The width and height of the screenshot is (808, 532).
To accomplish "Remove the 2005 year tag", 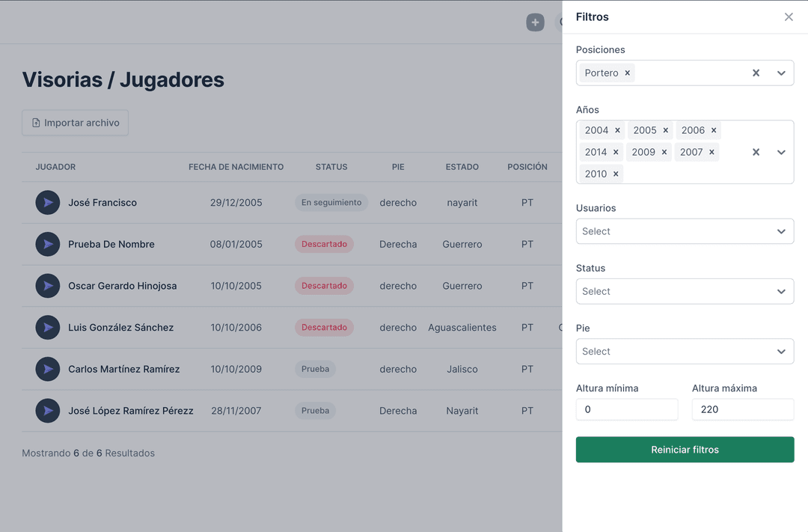I will click(665, 130).
